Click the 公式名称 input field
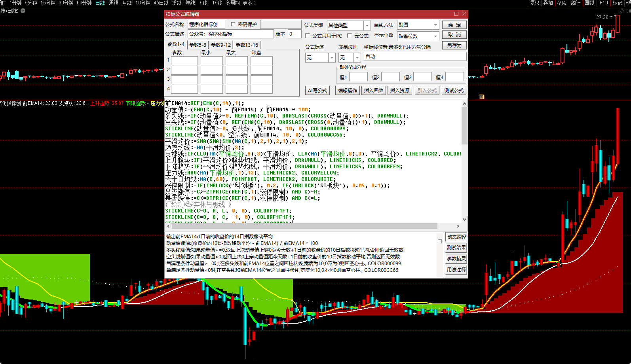This screenshot has width=631, height=364. coord(206,25)
